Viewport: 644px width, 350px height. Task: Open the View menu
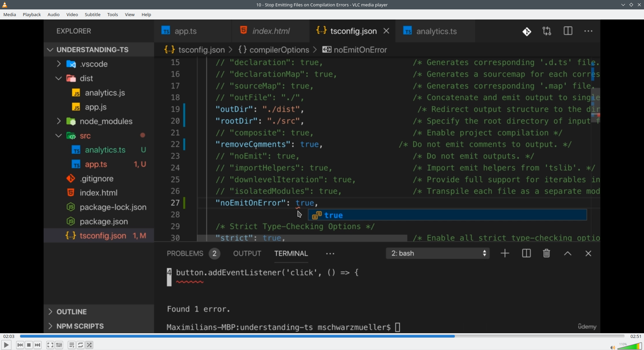click(x=130, y=15)
